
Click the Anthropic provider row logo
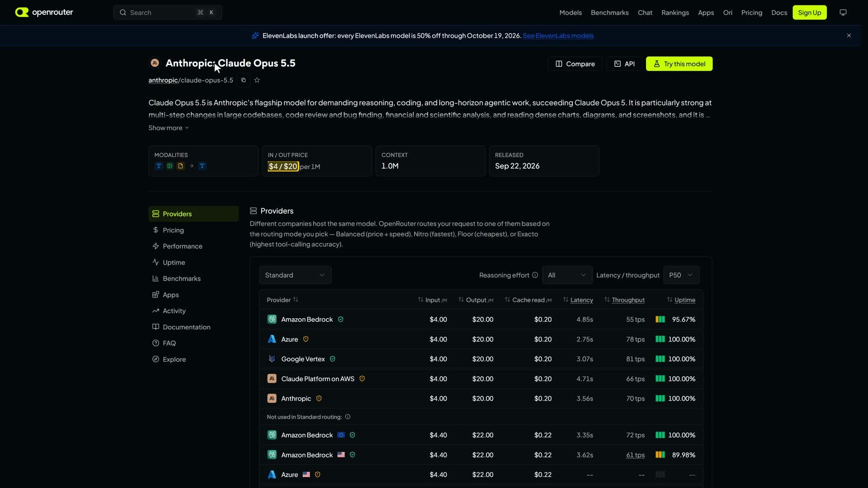point(272,399)
